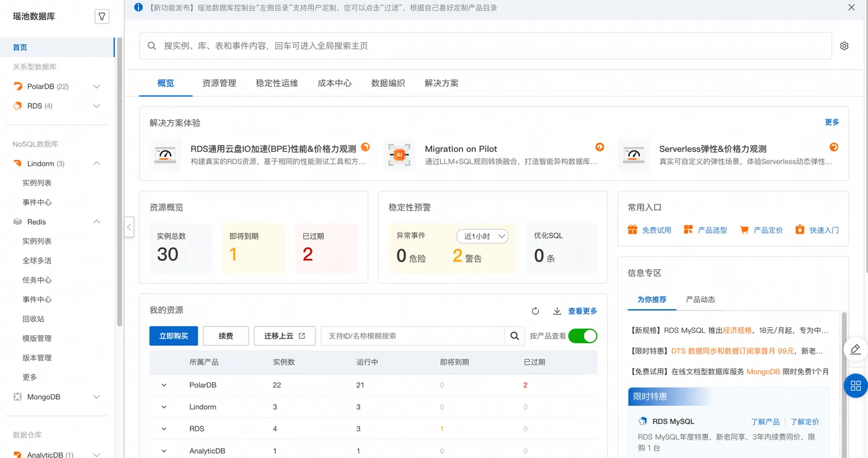Open the 更多 solutions link
The width and height of the screenshot is (868, 458).
[x=832, y=122]
